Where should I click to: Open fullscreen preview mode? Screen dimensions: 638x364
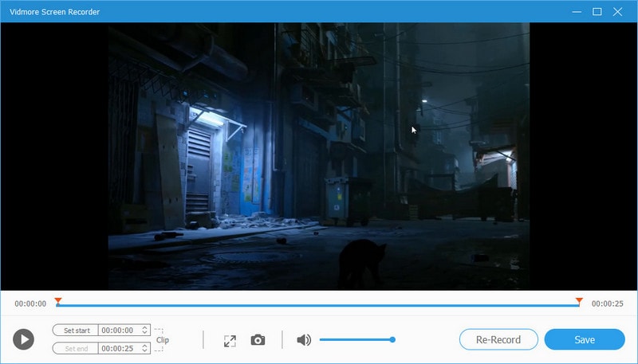pos(230,340)
